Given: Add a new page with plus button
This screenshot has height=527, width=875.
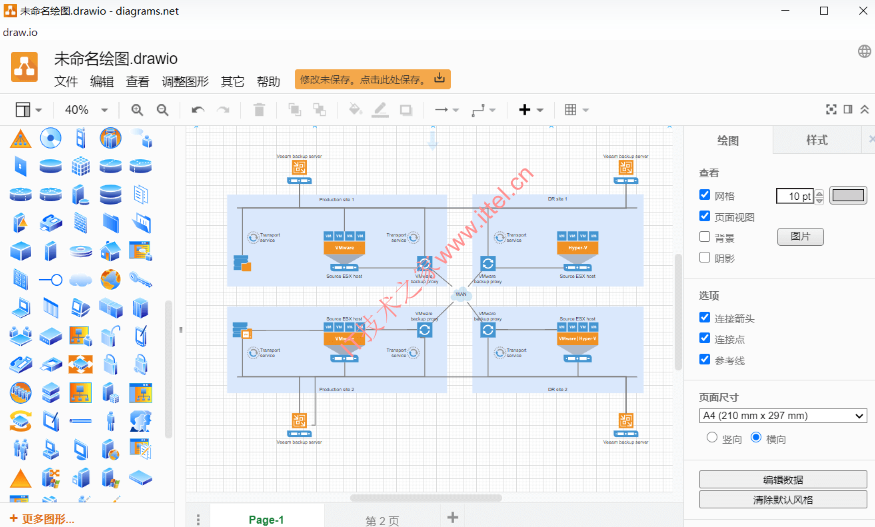Looking at the screenshot, I should [x=453, y=518].
